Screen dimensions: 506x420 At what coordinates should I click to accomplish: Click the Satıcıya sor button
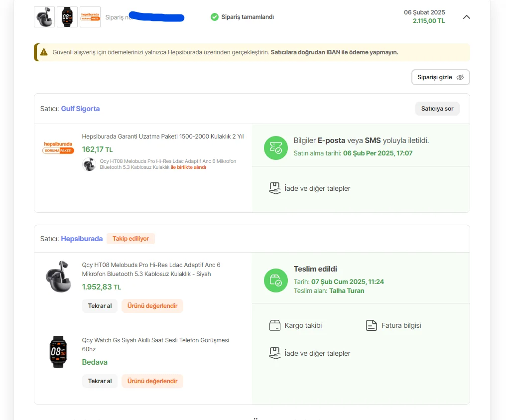click(437, 109)
